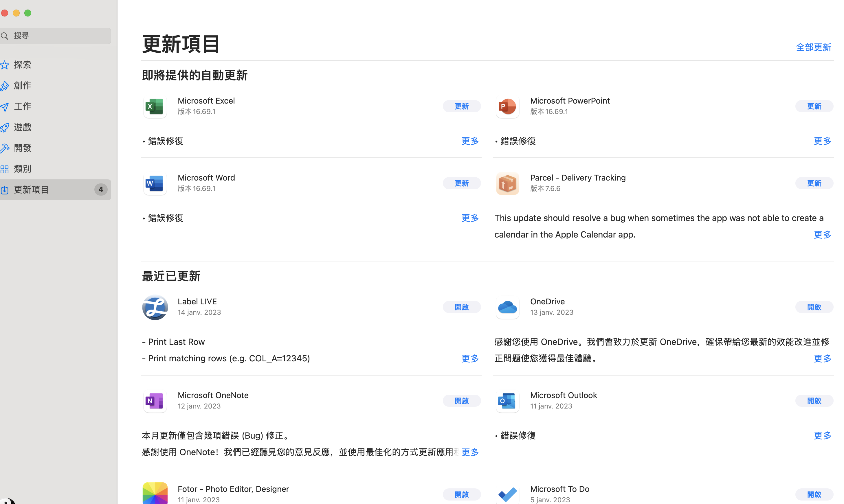Open Microsoft To Do with 開啟 button
844x504 pixels.
[814, 494]
